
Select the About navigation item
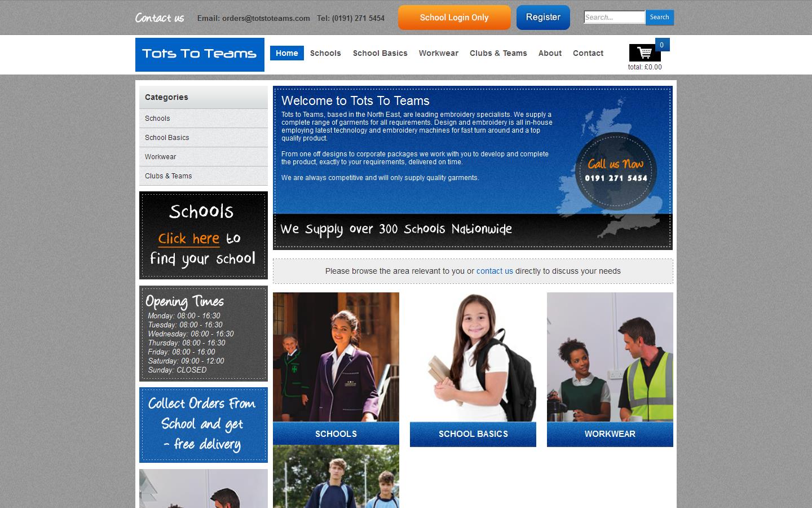click(x=550, y=53)
